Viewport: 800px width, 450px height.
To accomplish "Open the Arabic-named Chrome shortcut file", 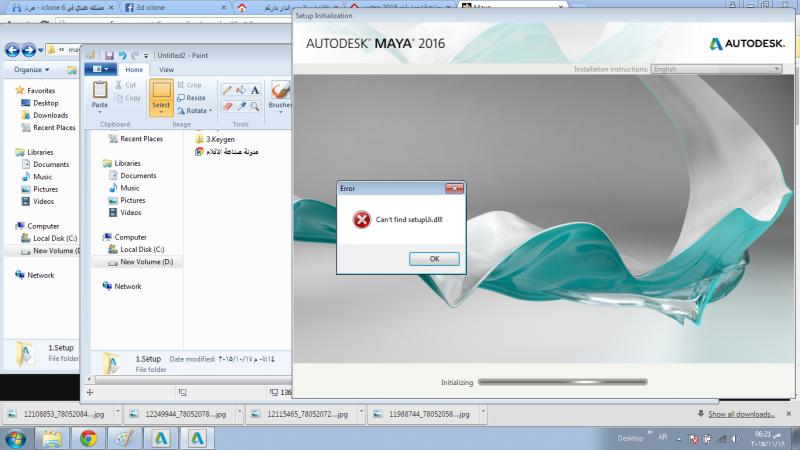I will 227,152.
